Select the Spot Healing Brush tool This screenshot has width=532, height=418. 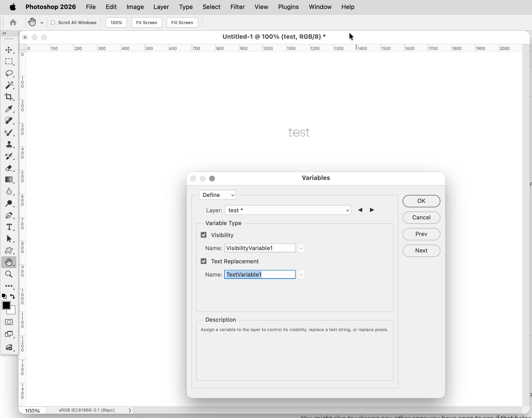click(9, 120)
